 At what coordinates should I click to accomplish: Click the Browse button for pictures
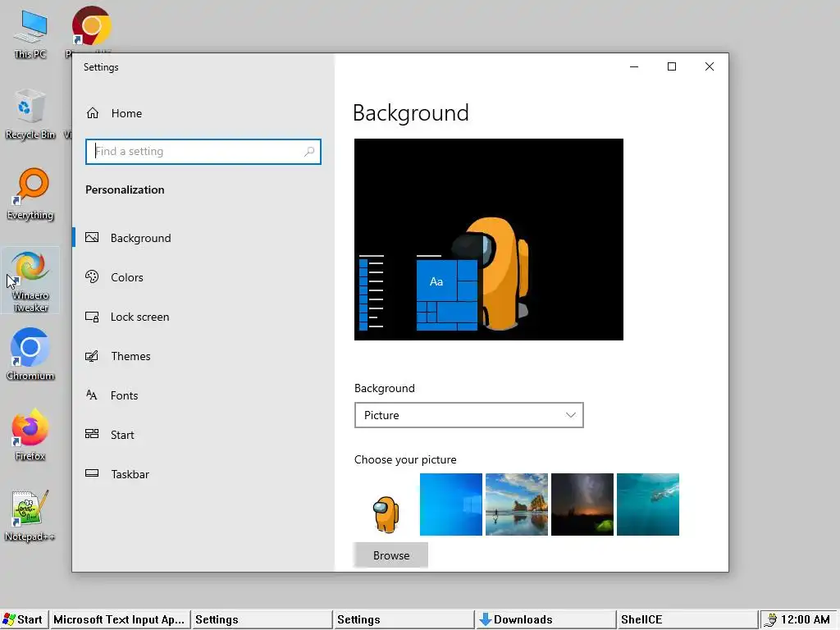point(391,555)
